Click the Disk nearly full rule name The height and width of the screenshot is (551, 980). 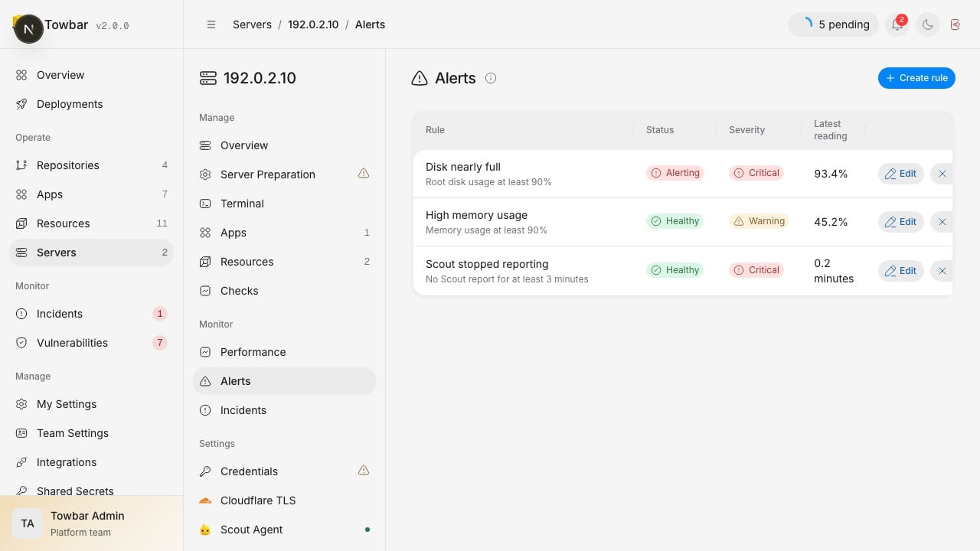463,167
